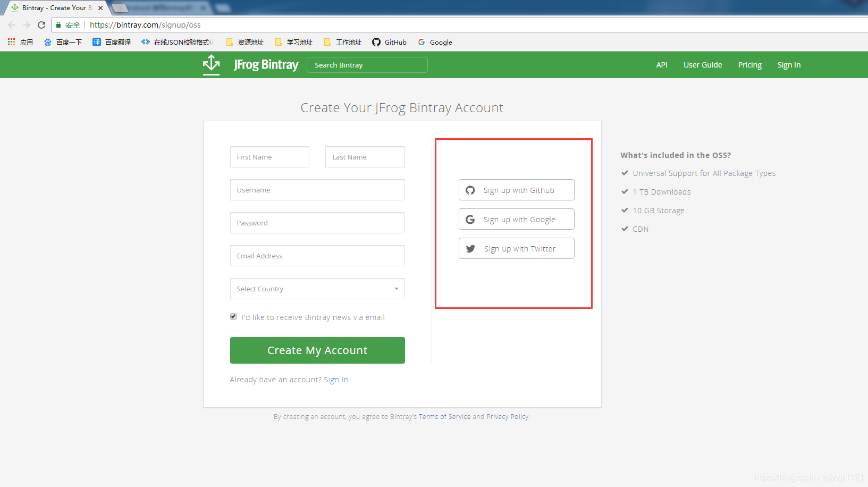Click the "What's included in the OSS?" heading

coord(676,155)
